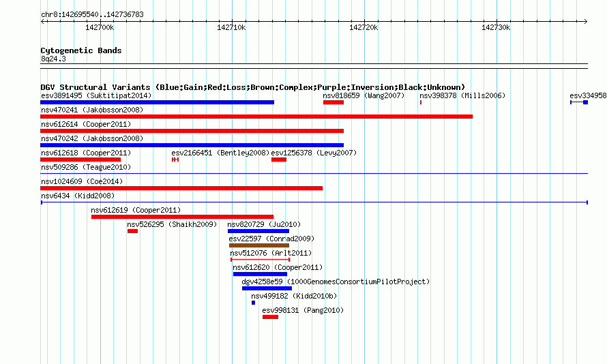
Task: Click the blue esv3891495 gain bar
Action: 157,102
